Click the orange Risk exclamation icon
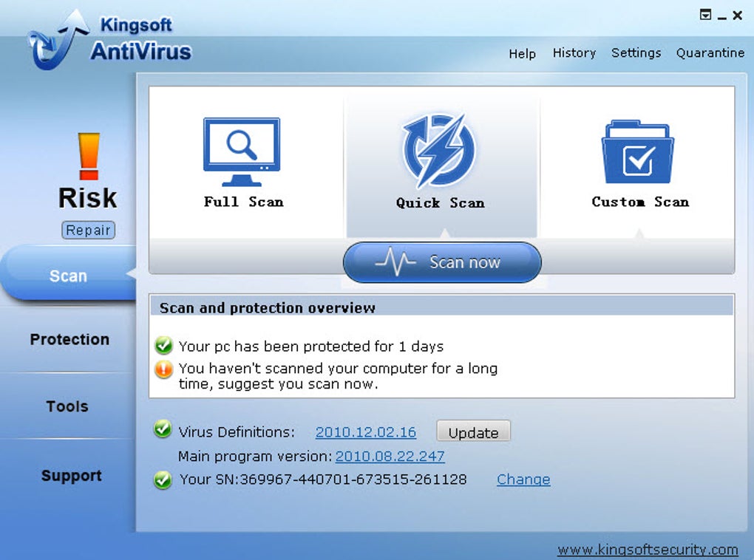This screenshot has height=560, width=754. click(x=89, y=156)
